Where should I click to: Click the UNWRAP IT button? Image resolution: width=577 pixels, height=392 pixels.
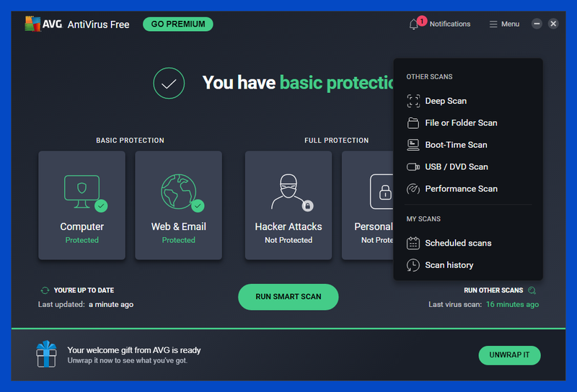coord(509,355)
